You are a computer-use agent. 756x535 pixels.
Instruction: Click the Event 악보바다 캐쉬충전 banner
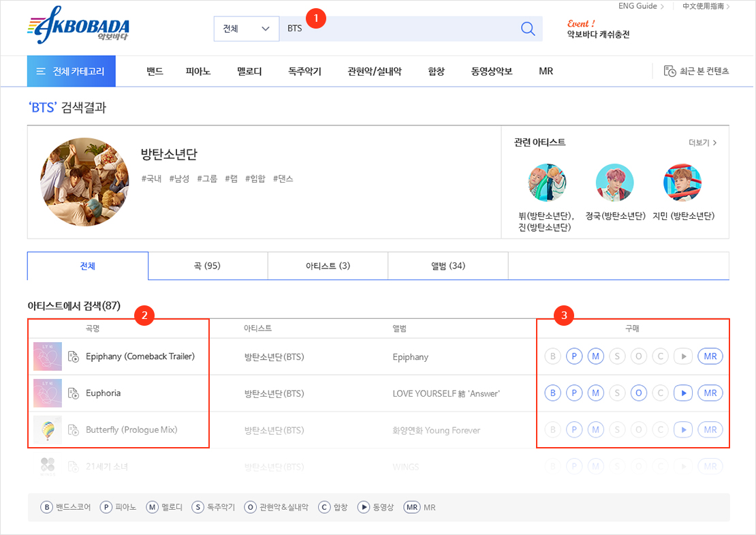(x=599, y=29)
